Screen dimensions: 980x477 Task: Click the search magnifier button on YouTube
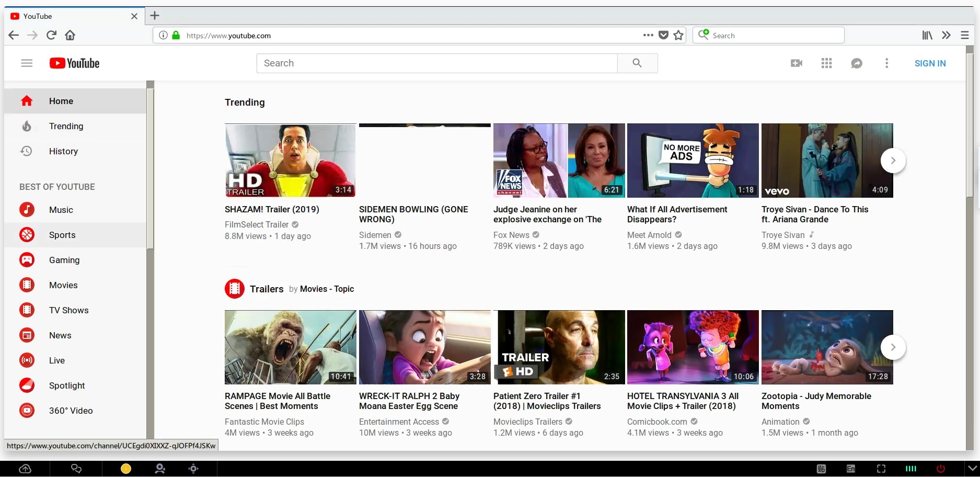click(637, 63)
